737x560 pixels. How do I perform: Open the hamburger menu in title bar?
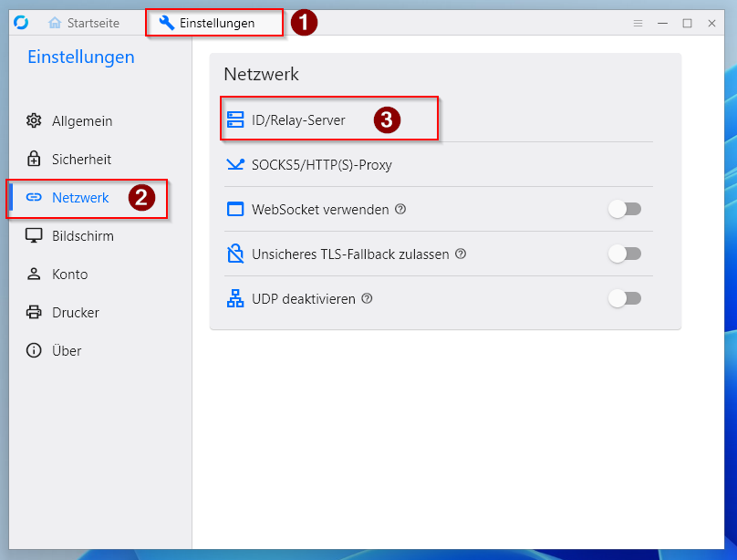pyautogui.click(x=638, y=23)
